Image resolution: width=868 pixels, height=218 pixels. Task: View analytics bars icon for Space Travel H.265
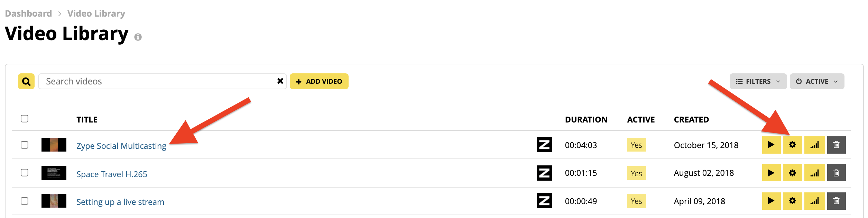click(814, 173)
